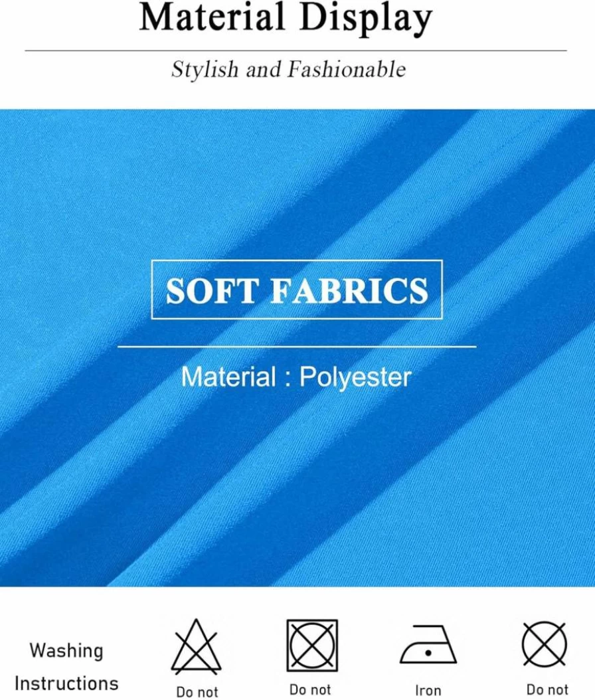Click the white divider line under SOFT FABRICS
The width and height of the screenshot is (595, 700).
pos(297,346)
